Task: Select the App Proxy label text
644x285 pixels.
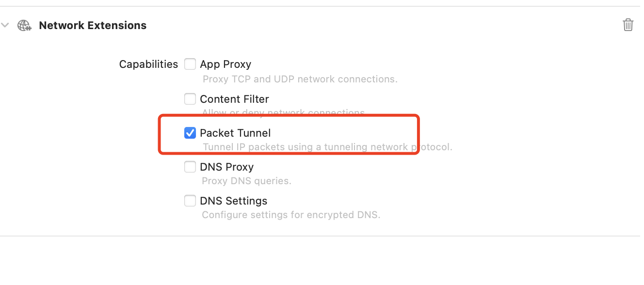Action: coord(225,64)
